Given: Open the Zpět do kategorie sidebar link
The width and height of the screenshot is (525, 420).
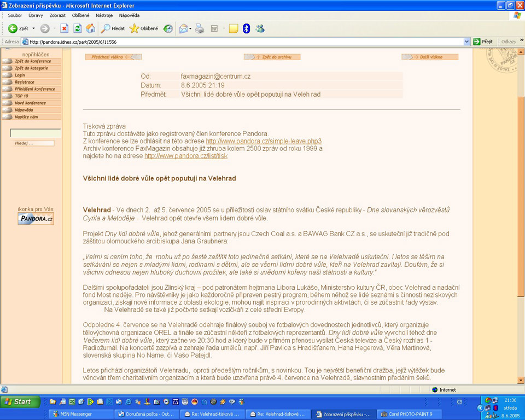Looking at the screenshot, I should (x=32, y=68).
